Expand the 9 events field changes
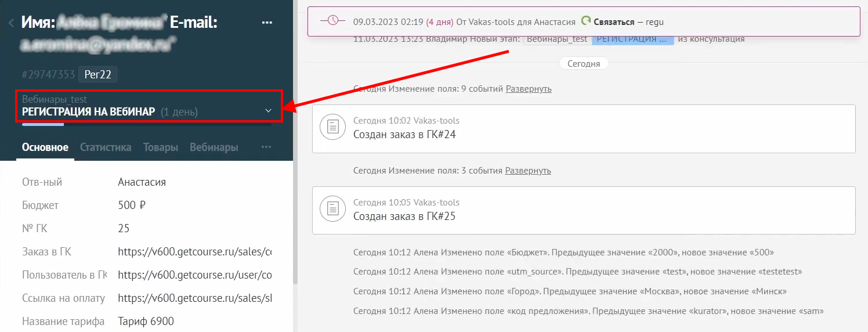This screenshot has width=868, height=332. tap(529, 89)
